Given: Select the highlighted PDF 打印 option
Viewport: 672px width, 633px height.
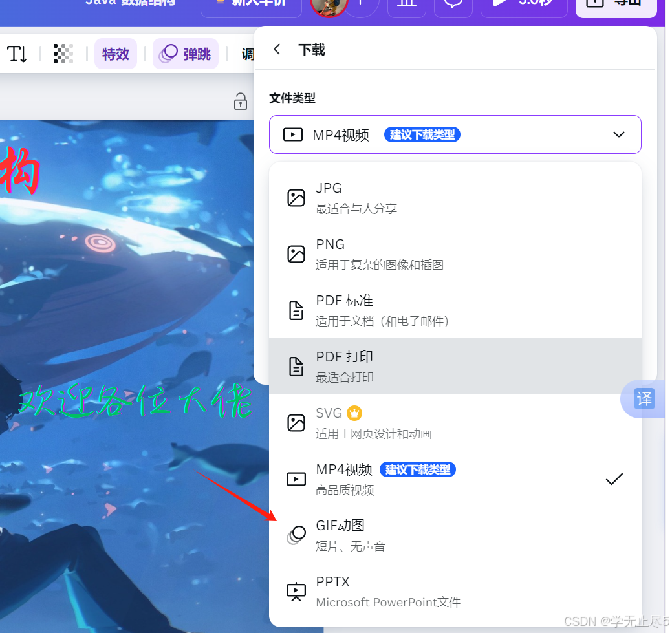Looking at the screenshot, I should 455,367.
